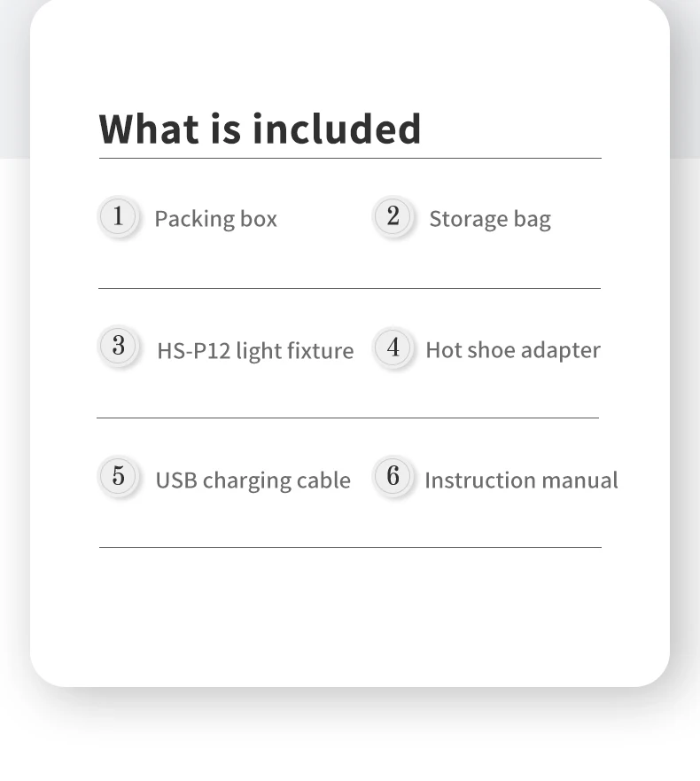
Task: Open the "Instruction manual" item
Action: pos(521,480)
